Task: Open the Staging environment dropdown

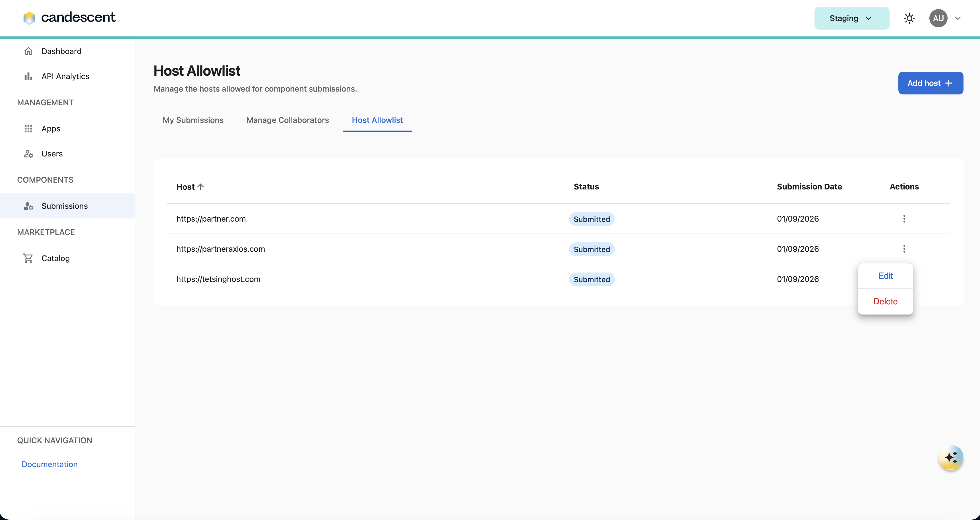Action: (x=851, y=18)
